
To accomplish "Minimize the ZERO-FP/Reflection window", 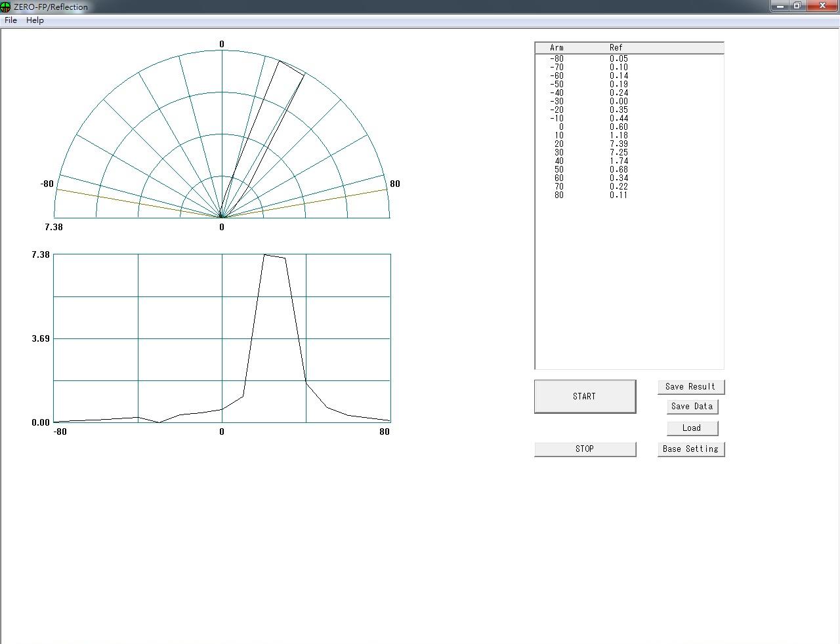I will [780, 6].
